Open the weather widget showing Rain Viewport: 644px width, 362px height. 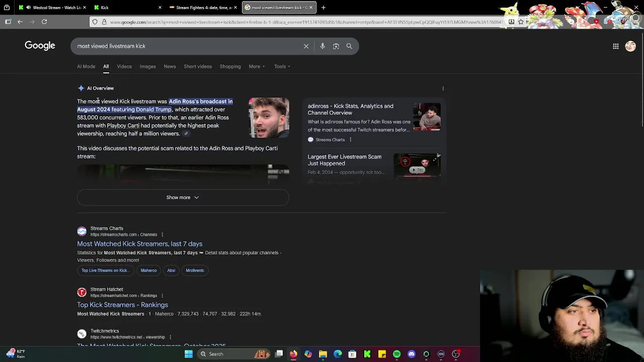tap(16, 354)
